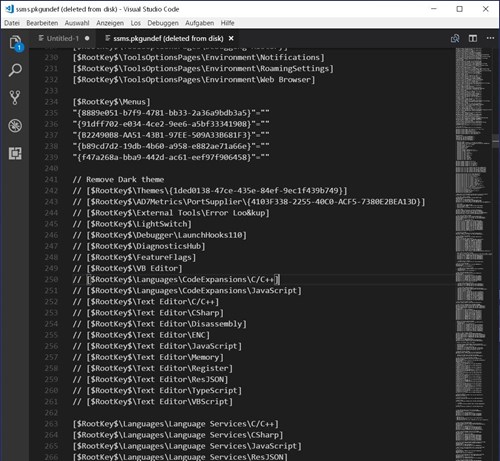Select the ssms.pkgundef (deleted from disk) tab

[168, 38]
